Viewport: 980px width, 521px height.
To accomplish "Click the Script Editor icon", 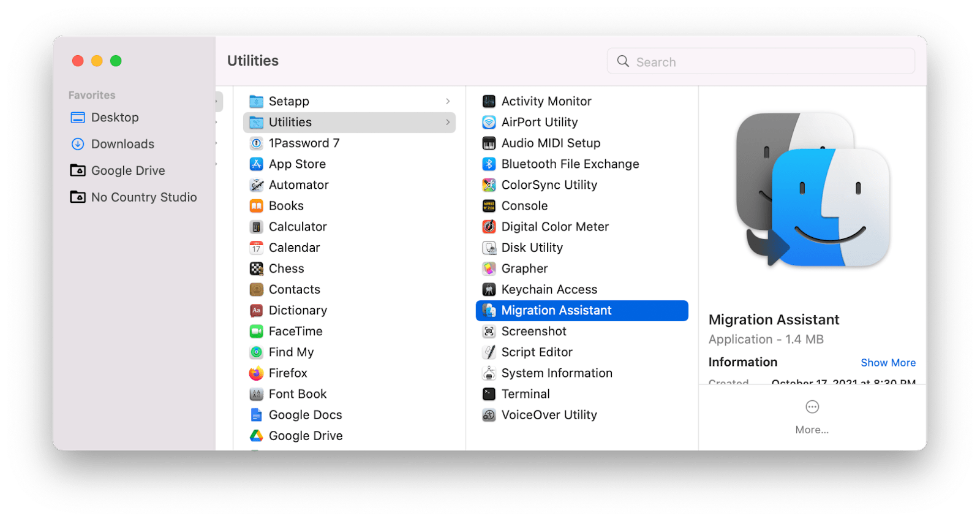I will (489, 352).
